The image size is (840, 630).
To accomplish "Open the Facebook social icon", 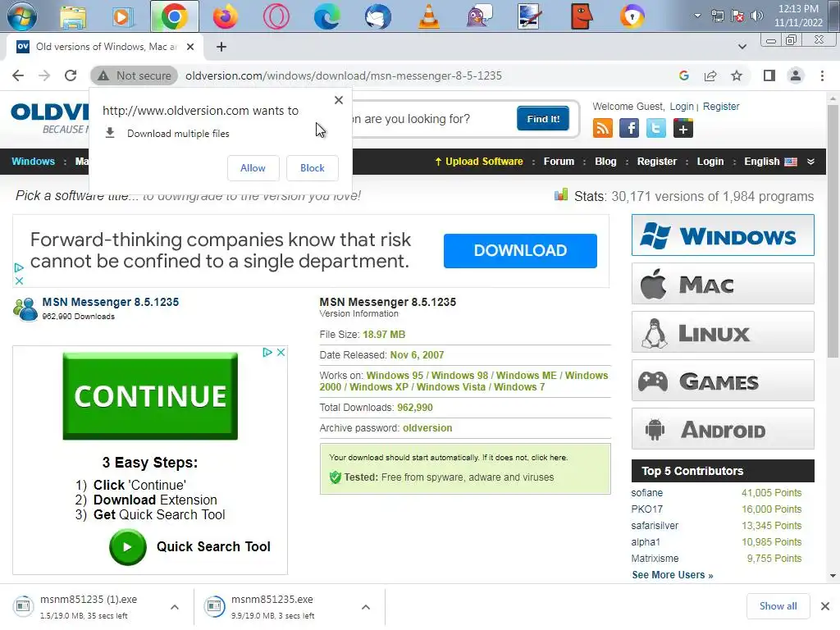I will (629, 129).
